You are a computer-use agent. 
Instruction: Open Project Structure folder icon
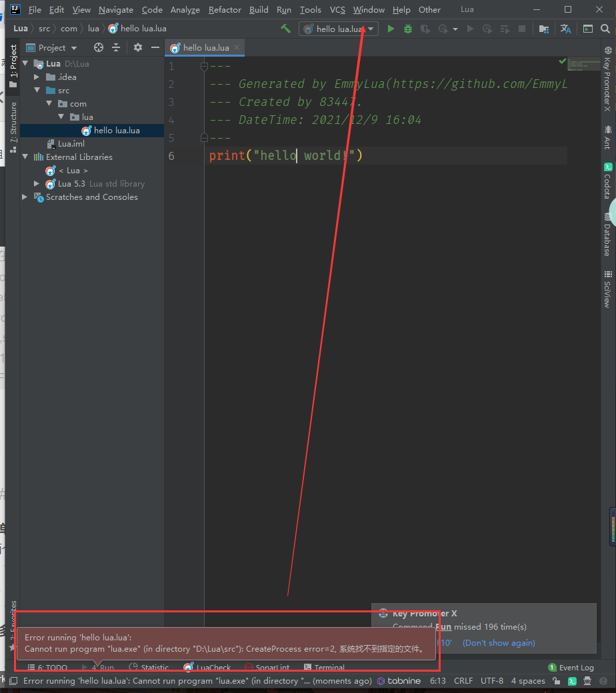pos(544,29)
